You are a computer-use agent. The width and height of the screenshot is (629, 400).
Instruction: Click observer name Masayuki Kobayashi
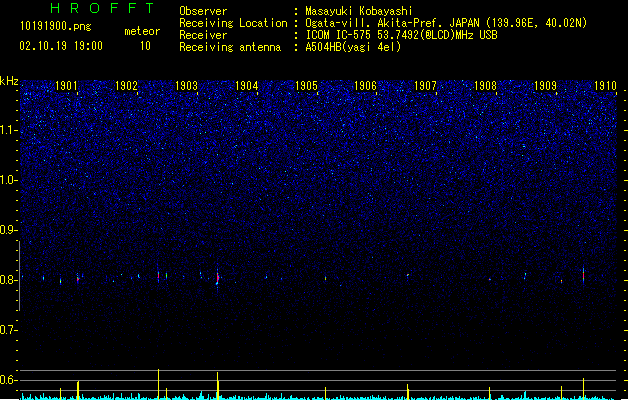coord(359,11)
